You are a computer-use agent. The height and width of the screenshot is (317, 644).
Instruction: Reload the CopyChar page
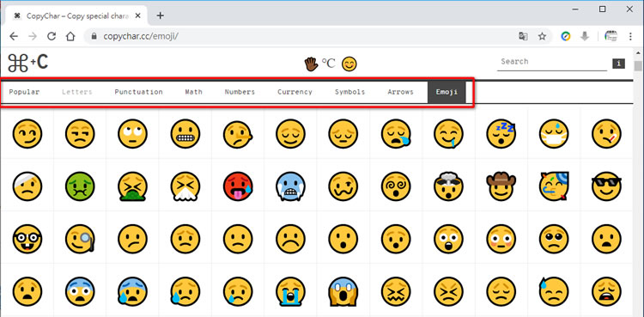pyautogui.click(x=52, y=36)
